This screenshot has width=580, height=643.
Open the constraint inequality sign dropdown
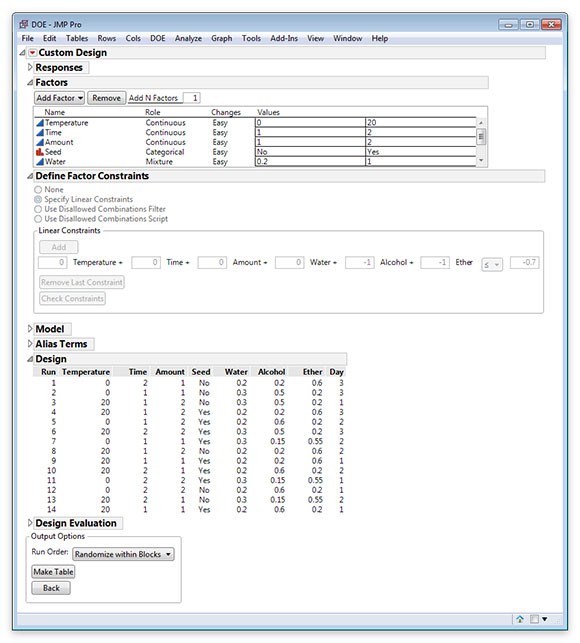tap(492, 264)
